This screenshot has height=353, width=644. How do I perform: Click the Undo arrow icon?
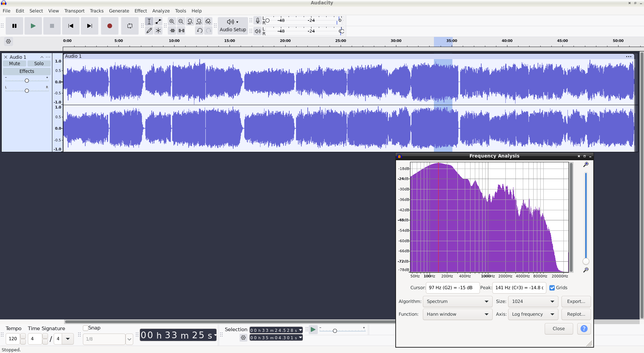199,31
